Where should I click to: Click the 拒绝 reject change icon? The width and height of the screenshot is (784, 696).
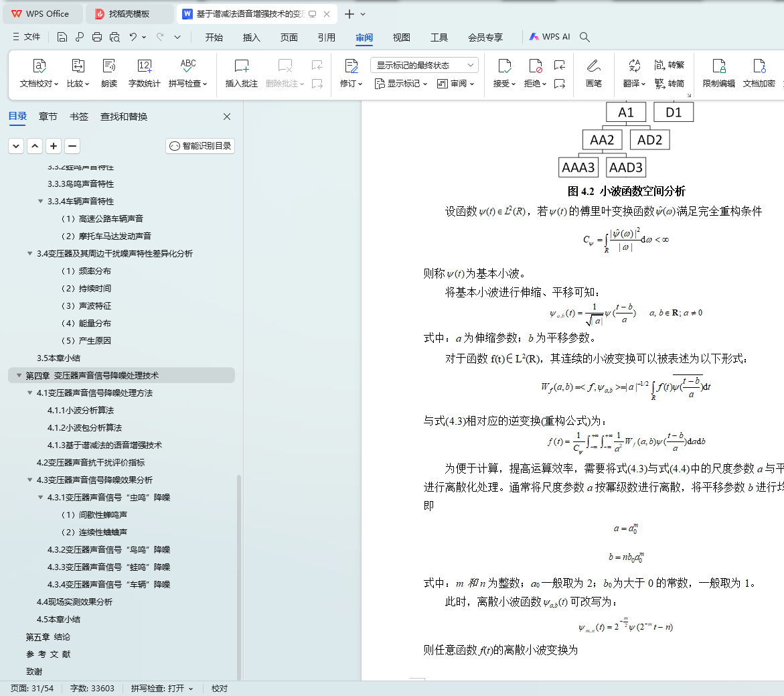(535, 66)
